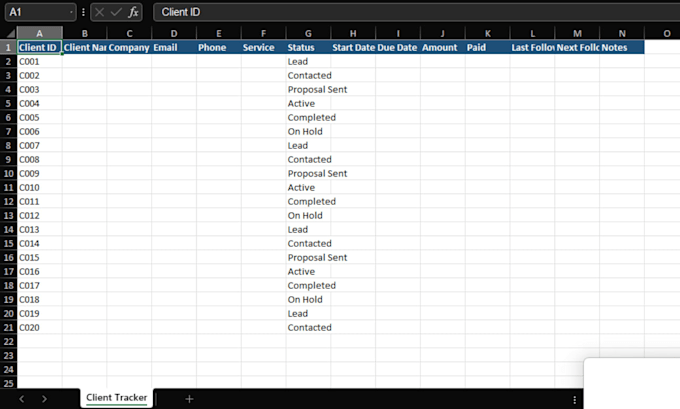Click the Notes header cell
Screen dimensions: 680x409
click(622, 47)
